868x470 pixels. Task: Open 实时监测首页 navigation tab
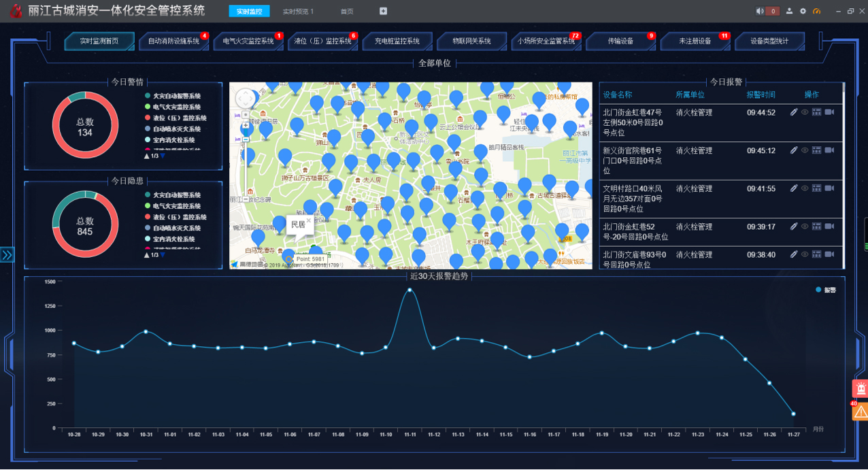point(99,41)
